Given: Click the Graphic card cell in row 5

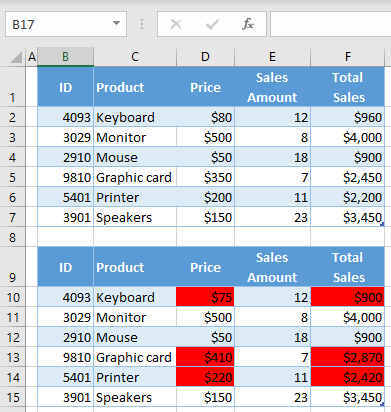Looking at the screenshot, I should pos(135,177).
